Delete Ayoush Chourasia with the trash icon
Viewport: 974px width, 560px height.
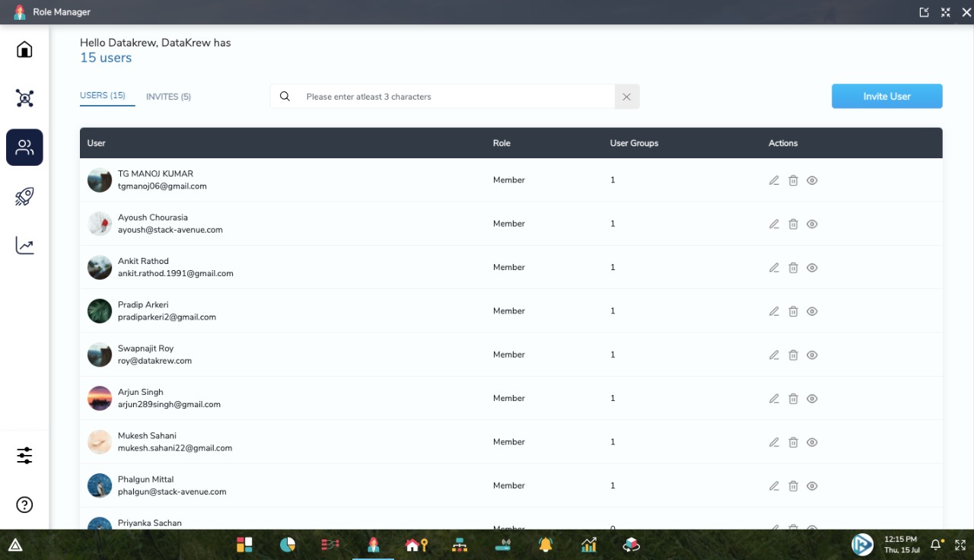793,224
